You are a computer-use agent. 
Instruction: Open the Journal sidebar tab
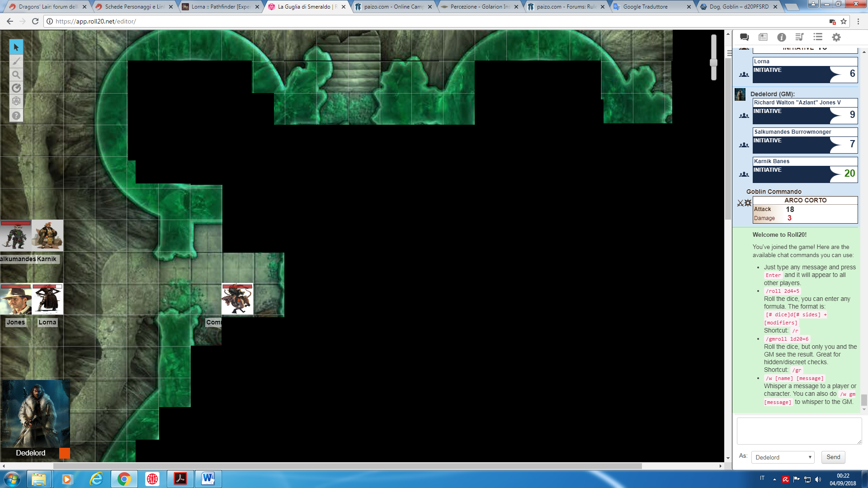[763, 37]
